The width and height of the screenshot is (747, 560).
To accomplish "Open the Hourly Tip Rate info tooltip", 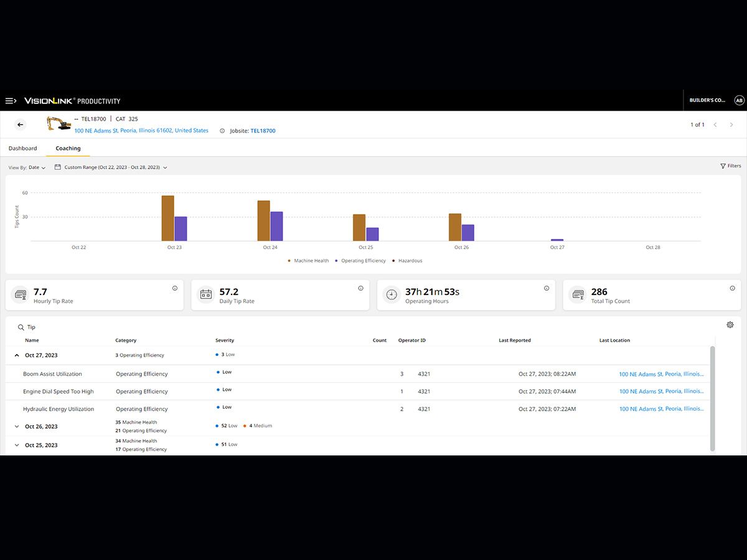I will [174, 288].
